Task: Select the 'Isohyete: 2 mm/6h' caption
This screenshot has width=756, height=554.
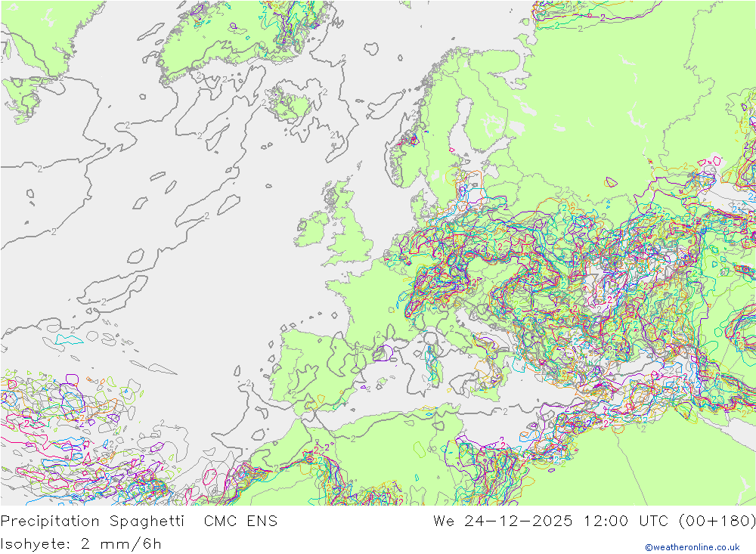Action: point(81,544)
